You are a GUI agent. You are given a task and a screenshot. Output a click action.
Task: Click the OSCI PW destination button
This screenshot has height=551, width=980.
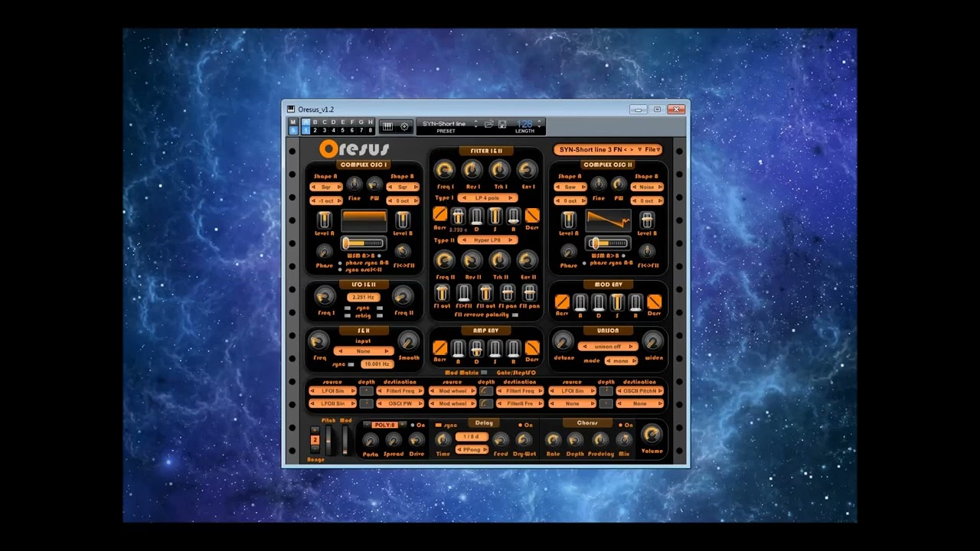[400, 403]
